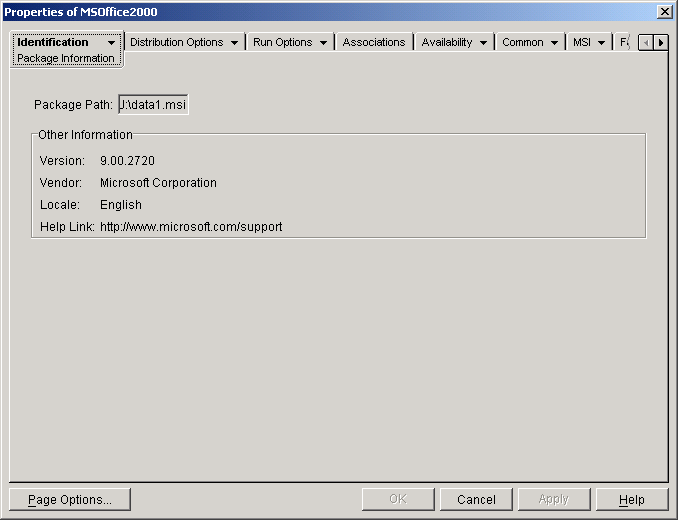Expand the Availability tab dropdown arrow

click(x=483, y=43)
